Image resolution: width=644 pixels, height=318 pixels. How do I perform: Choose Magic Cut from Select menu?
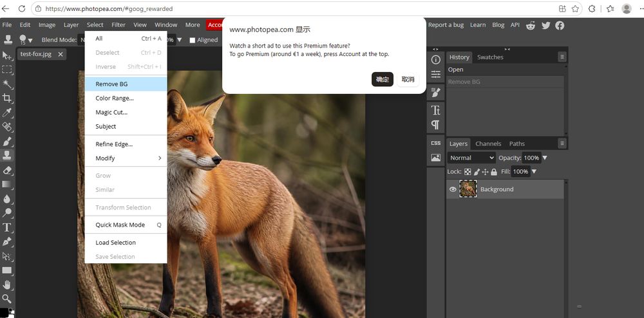(x=126, y=112)
